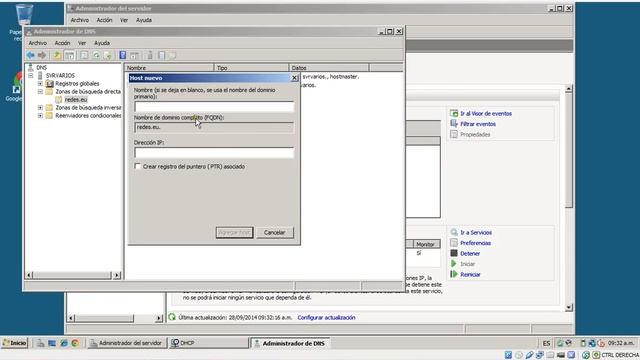Enable Crear registro del puntero (PTR) asociado
640x360 pixels.
(138, 166)
